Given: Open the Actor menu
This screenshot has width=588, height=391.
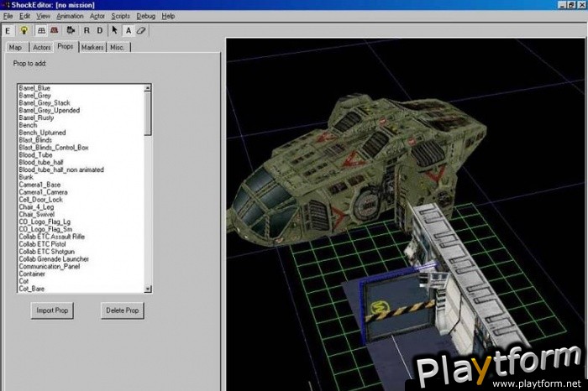Looking at the screenshot, I should click(97, 16).
